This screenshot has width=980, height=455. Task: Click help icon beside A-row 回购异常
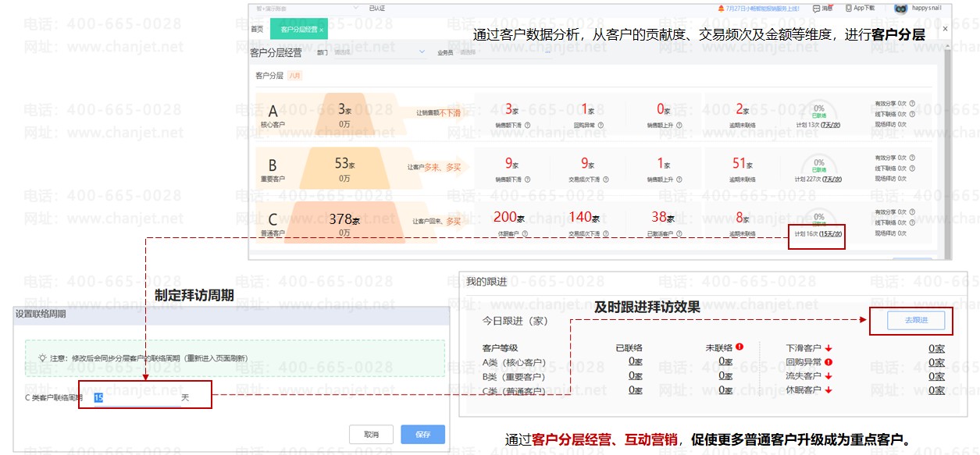599,125
